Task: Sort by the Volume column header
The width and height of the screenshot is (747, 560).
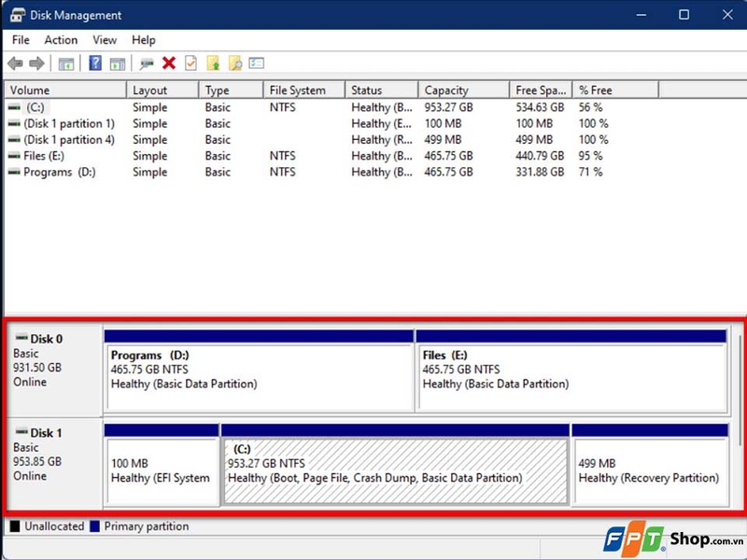Action: point(65,90)
